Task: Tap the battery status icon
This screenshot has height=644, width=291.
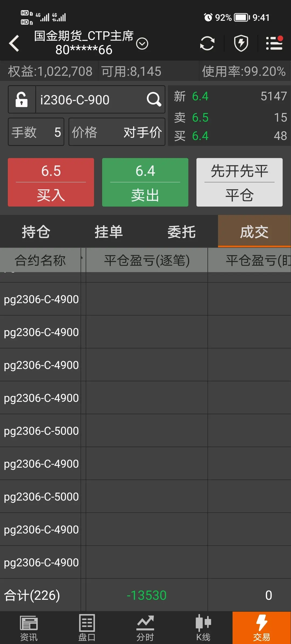Action: [242, 18]
